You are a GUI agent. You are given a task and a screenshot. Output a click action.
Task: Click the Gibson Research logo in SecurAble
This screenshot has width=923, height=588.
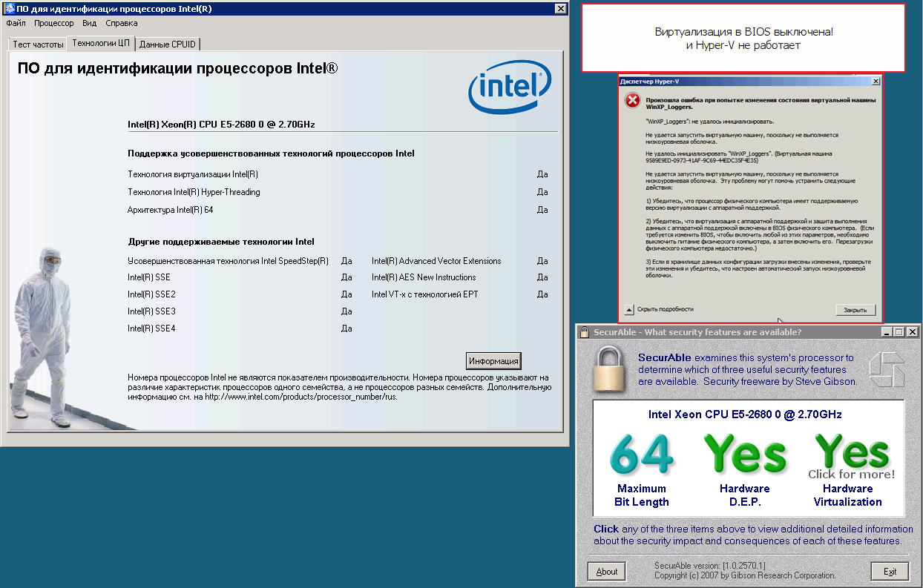pos(887,369)
